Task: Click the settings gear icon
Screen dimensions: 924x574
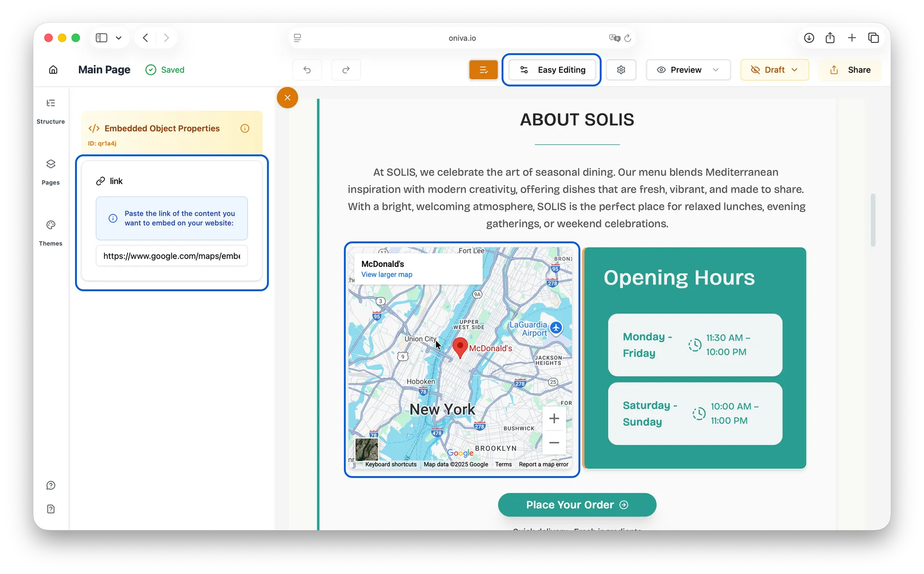Action: 621,69
